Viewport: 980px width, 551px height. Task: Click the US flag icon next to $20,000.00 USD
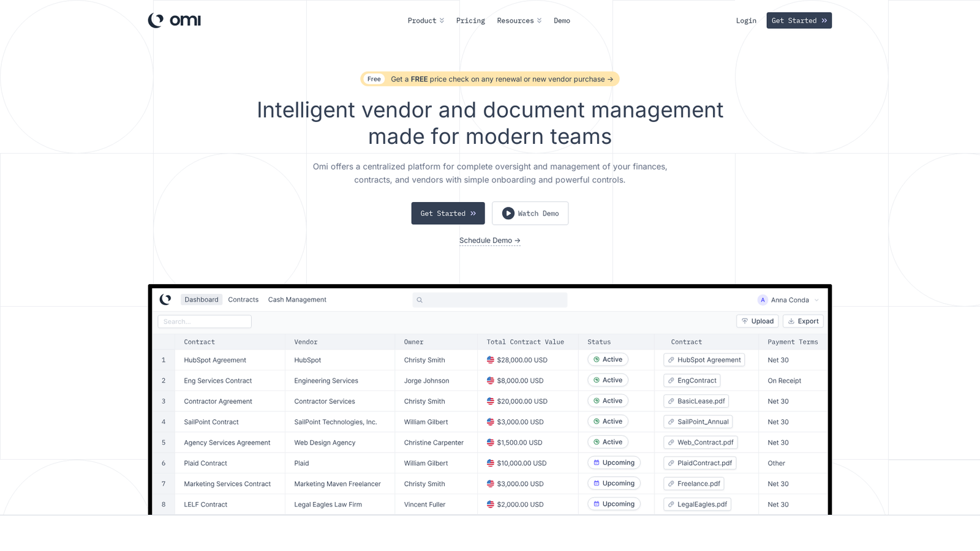(x=491, y=401)
